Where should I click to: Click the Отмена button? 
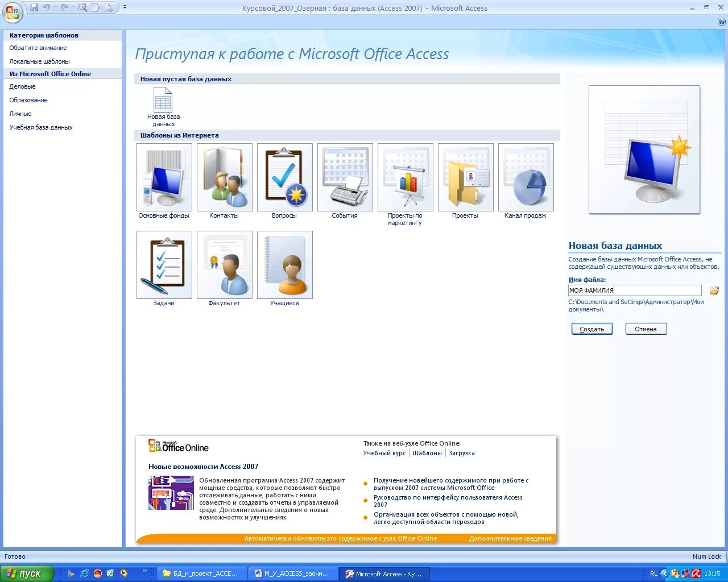pos(646,329)
